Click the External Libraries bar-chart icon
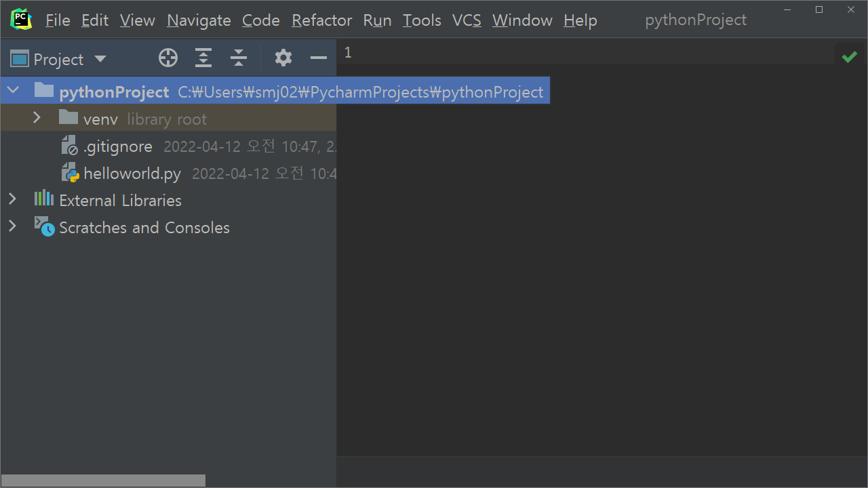The image size is (868, 488). (x=44, y=198)
